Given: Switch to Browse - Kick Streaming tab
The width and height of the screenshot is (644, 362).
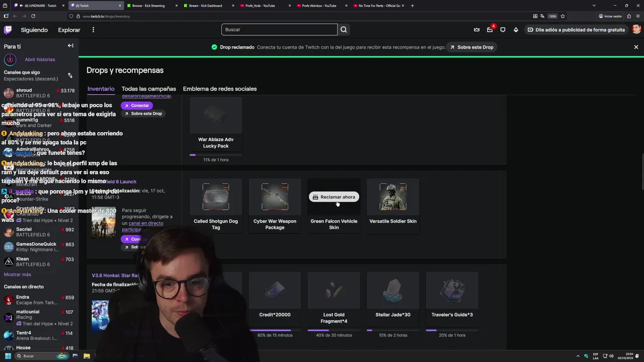Looking at the screenshot, I should coord(152,6).
